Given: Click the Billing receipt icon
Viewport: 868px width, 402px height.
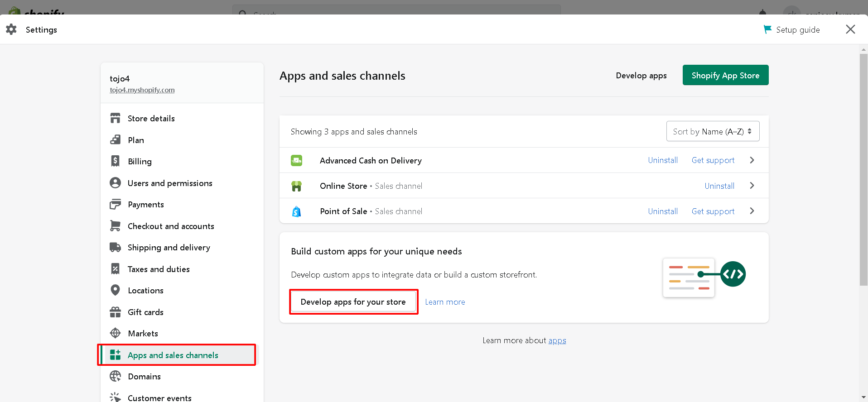Looking at the screenshot, I should (116, 161).
